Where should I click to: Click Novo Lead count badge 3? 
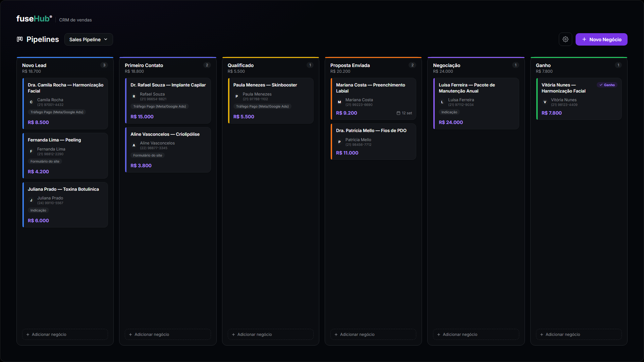click(104, 65)
